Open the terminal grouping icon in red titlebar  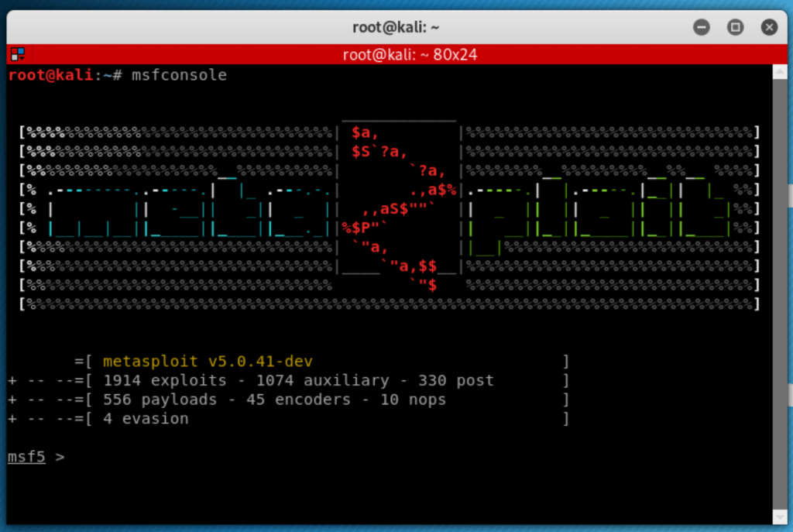click(18, 54)
